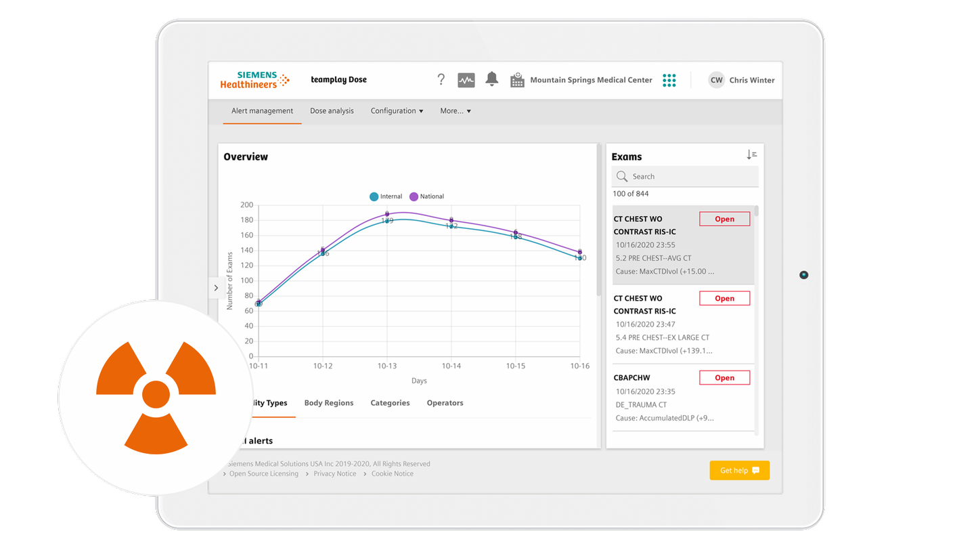Open the teal app launcher grid icon
980x552 pixels.
click(669, 80)
